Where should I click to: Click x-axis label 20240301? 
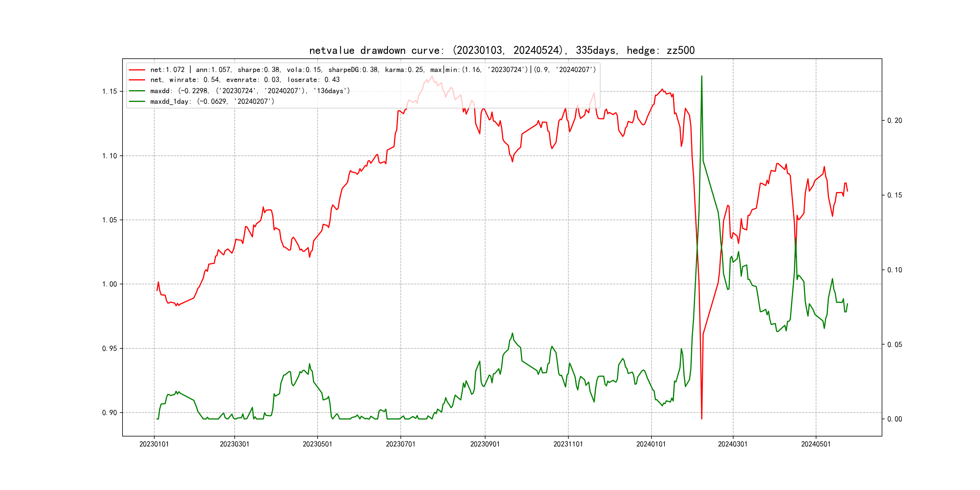[732, 444]
